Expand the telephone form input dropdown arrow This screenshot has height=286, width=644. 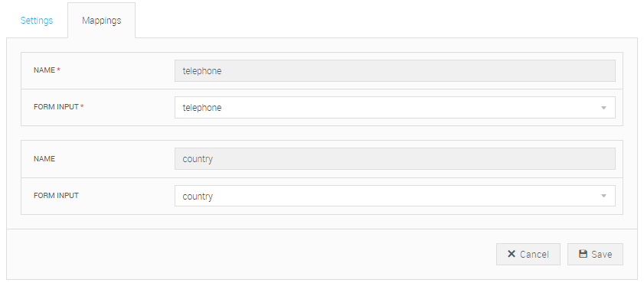pos(603,108)
